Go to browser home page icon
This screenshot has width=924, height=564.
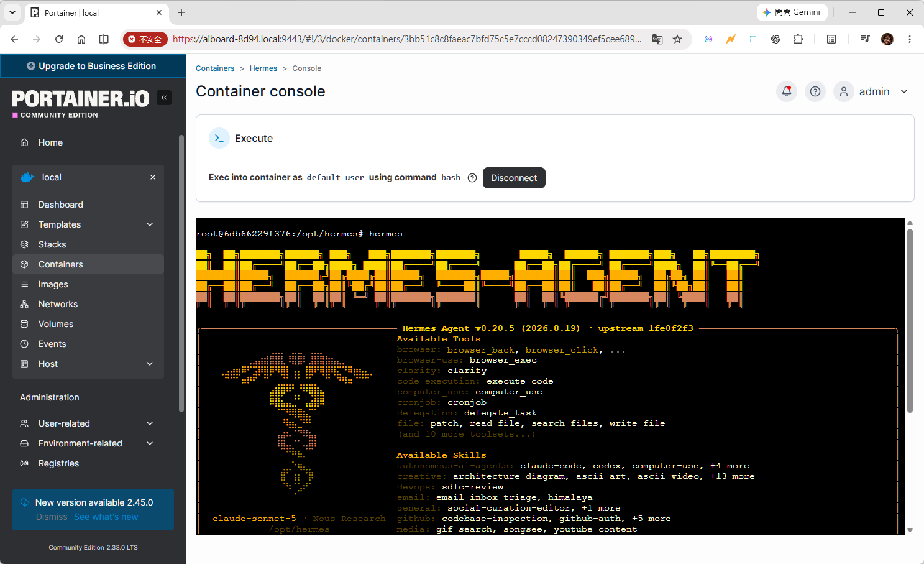click(x=81, y=39)
